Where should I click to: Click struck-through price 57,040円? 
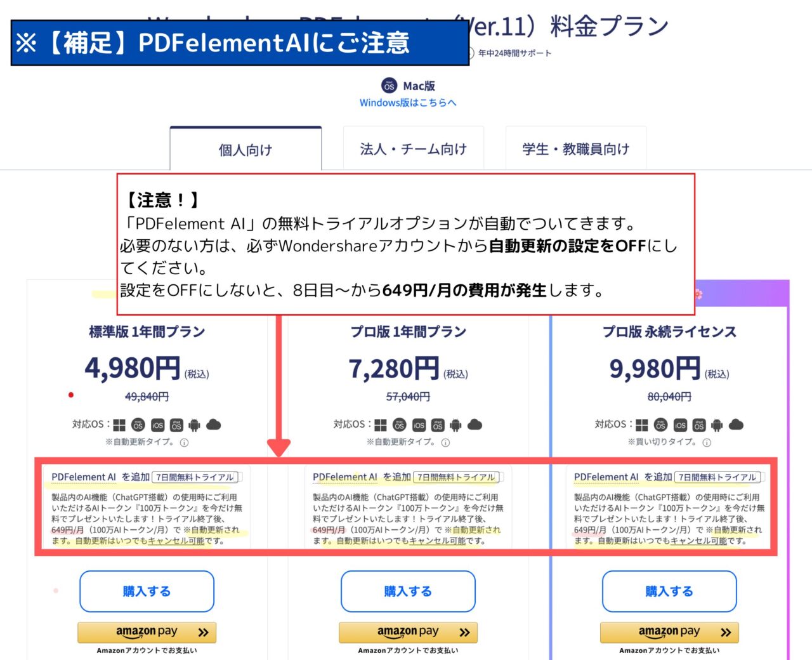pyautogui.click(x=408, y=397)
